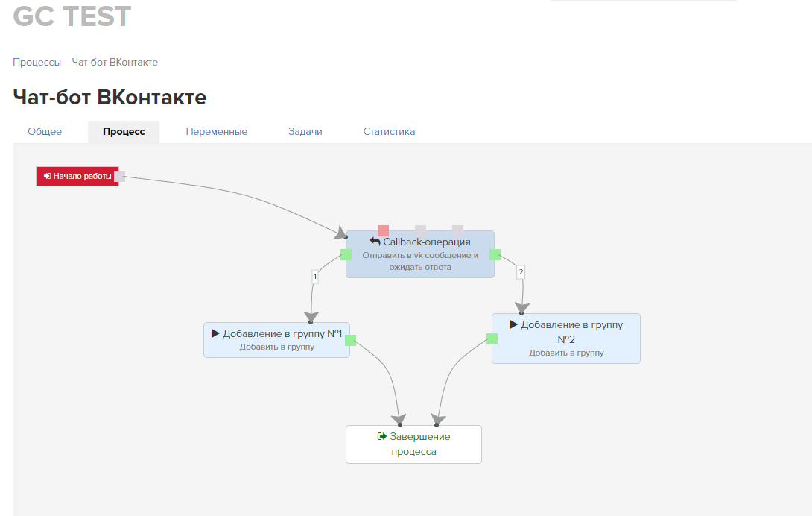Image resolution: width=812 pixels, height=516 pixels.
Task: Open the Переменные tab
Action: pyautogui.click(x=217, y=132)
